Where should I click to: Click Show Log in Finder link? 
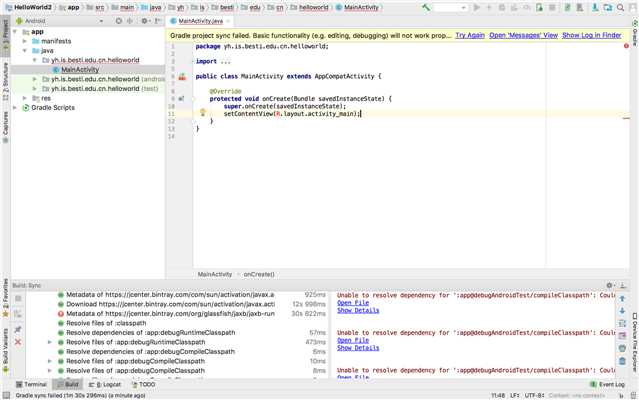tap(592, 35)
